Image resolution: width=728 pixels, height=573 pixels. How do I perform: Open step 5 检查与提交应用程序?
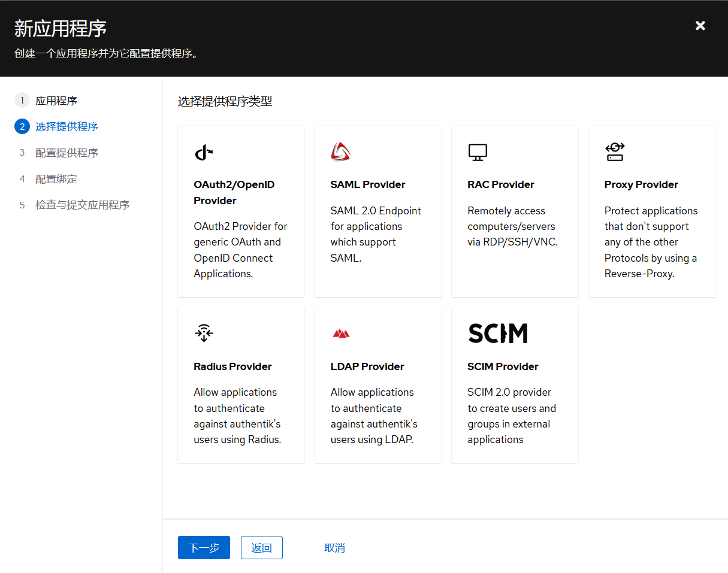(x=82, y=205)
